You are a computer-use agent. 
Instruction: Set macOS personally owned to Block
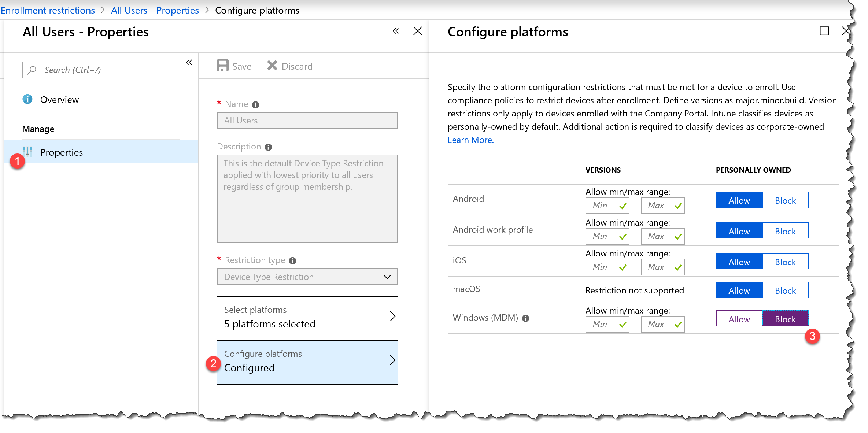(785, 290)
